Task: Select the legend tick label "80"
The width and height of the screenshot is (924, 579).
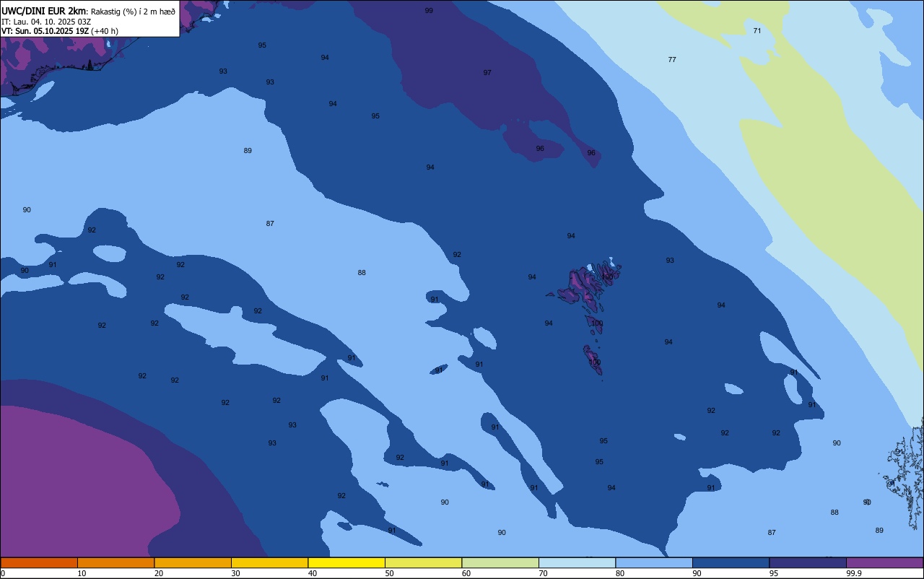Action: pyautogui.click(x=620, y=573)
